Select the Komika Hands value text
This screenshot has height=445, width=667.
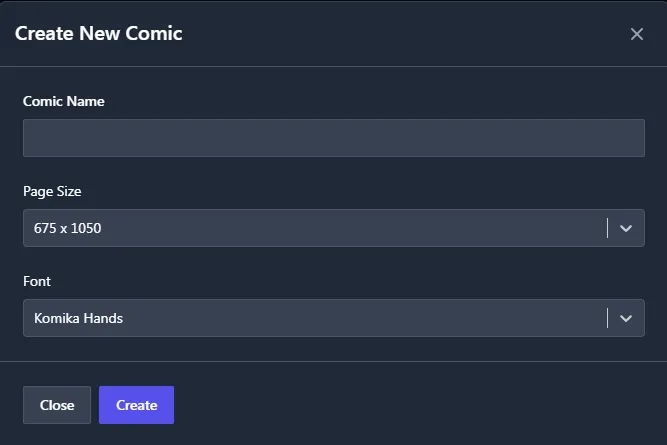78,318
